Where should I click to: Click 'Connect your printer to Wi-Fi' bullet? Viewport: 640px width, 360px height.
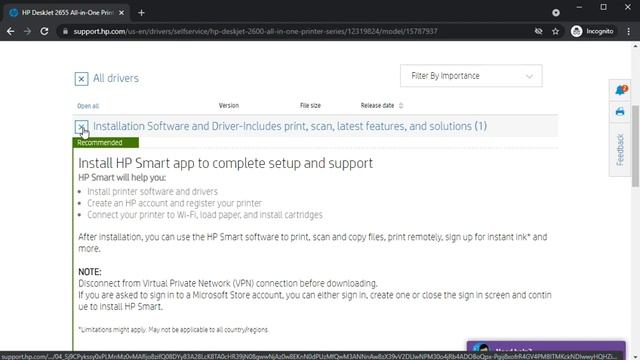(204, 215)
